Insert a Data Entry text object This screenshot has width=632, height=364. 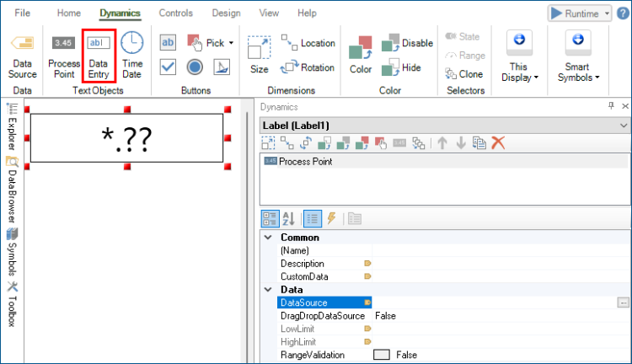click(x=99, y=55)
